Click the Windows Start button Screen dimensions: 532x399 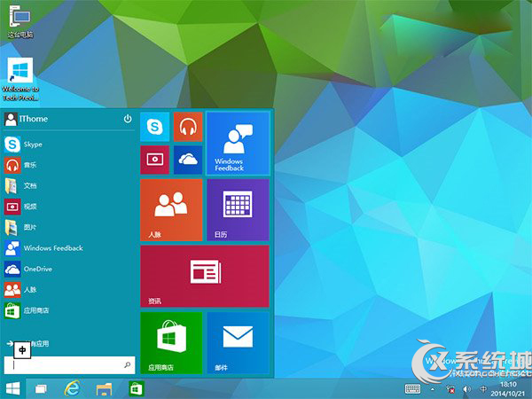coord(13,388)
